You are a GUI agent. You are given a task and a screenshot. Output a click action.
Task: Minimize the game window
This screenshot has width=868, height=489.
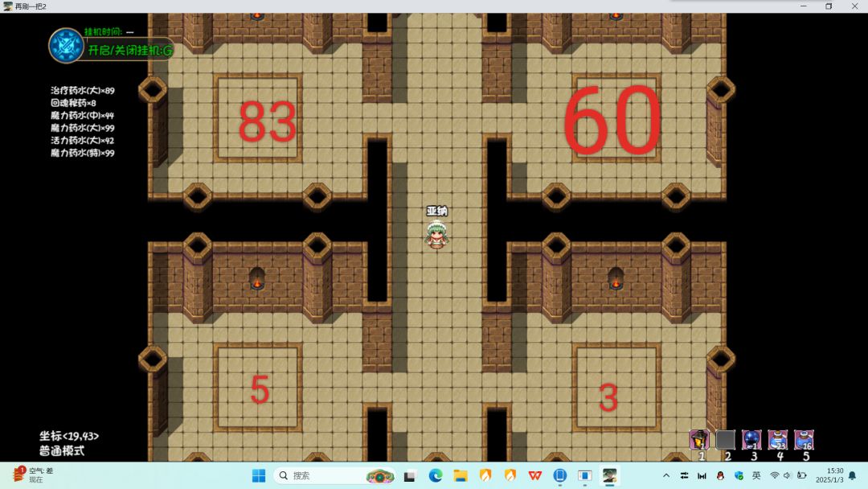803,6
